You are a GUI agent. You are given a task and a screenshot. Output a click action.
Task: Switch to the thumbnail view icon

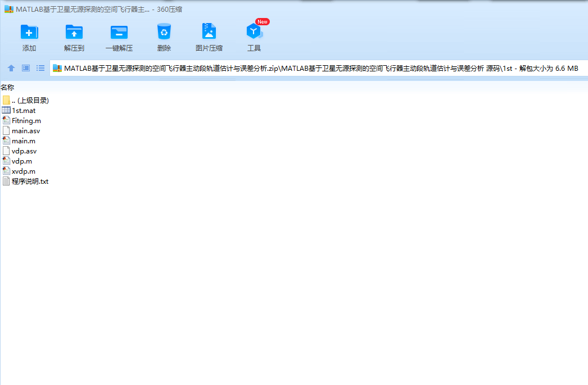pos(25,68)
